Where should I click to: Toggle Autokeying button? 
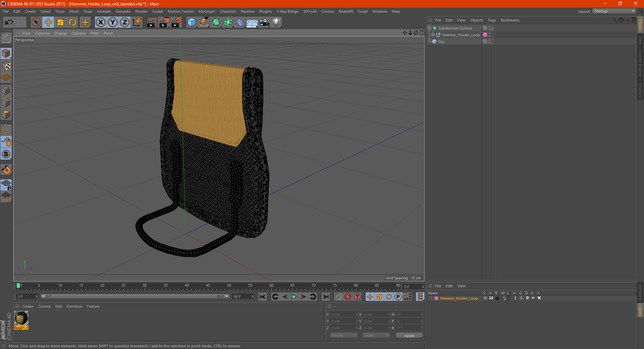(x=348, y=297)
